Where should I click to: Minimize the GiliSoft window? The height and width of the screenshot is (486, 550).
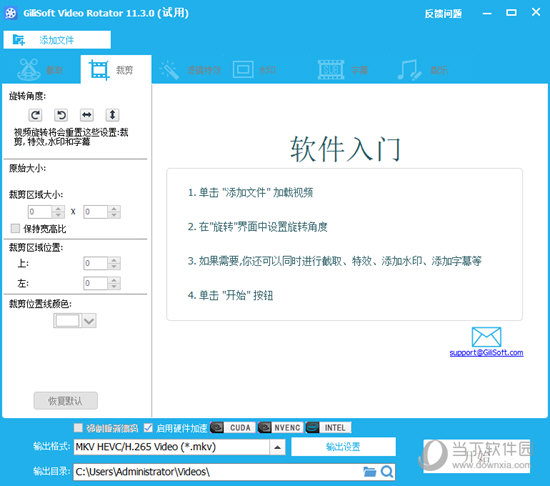(487, 13)
